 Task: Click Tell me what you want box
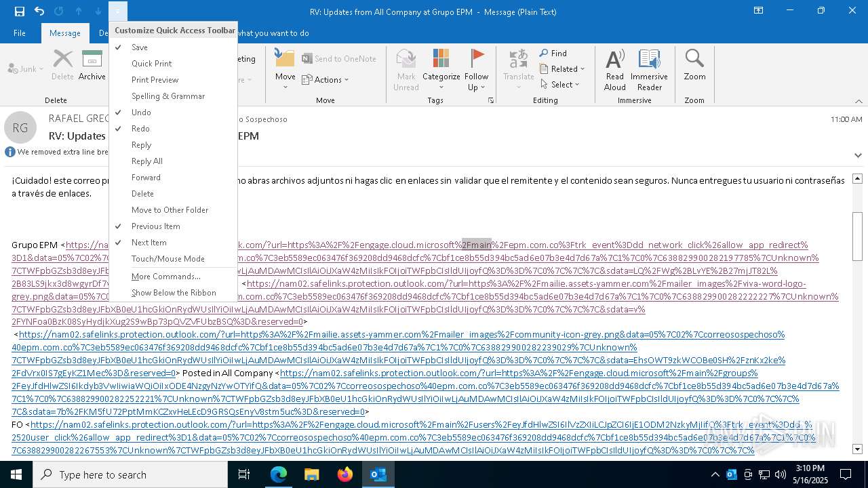pos(273,33)
